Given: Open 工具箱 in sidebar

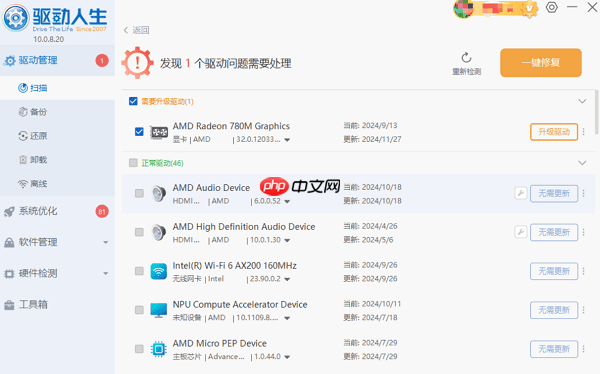Looking at the screenshot, I should 57,305.
